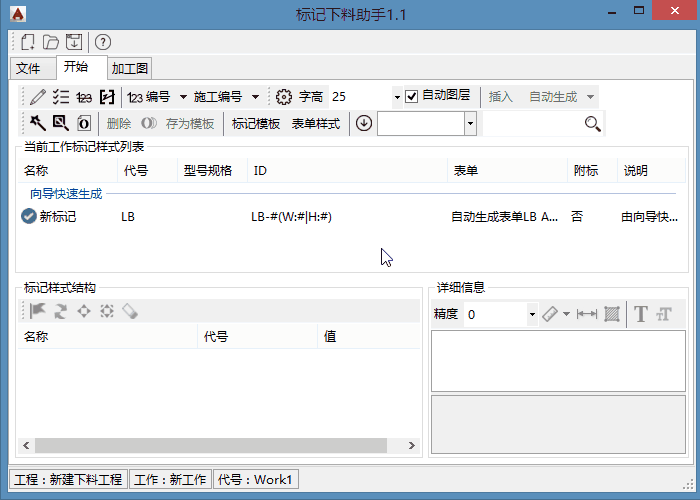This screenshot has height=500, width=700.
Task: Click the hatch pattern icon
Action: pos(612,314)
